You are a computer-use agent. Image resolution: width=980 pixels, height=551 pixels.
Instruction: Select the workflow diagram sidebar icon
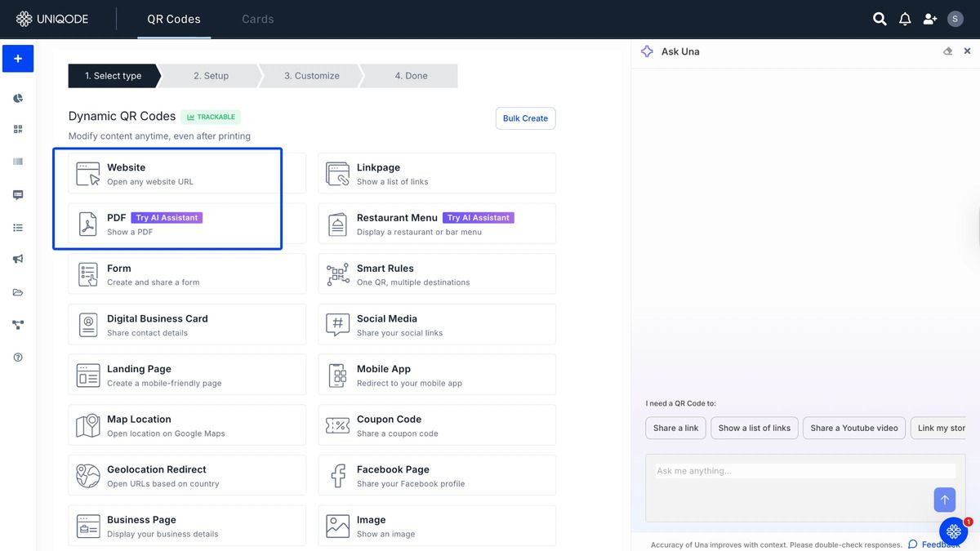[18, 325]
